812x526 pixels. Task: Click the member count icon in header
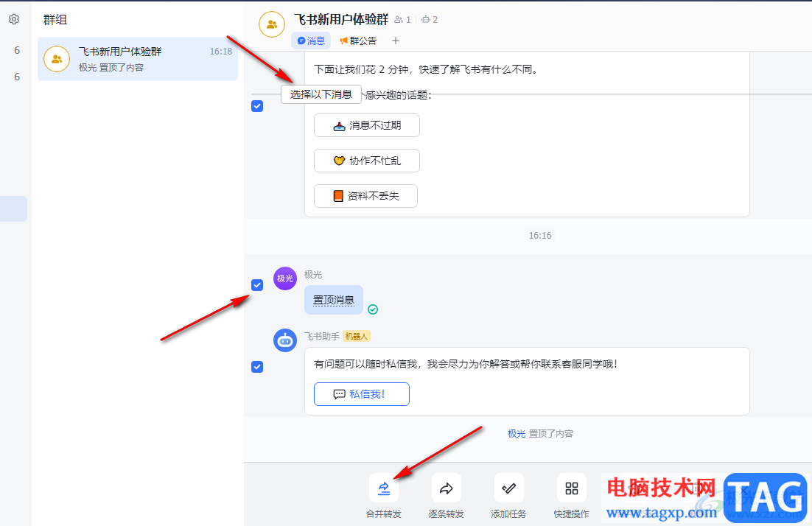click(x=398, y=20)
